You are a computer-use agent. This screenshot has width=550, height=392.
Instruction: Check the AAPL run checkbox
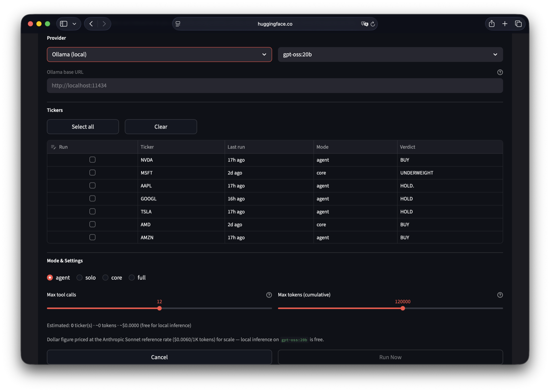(92, 186)
